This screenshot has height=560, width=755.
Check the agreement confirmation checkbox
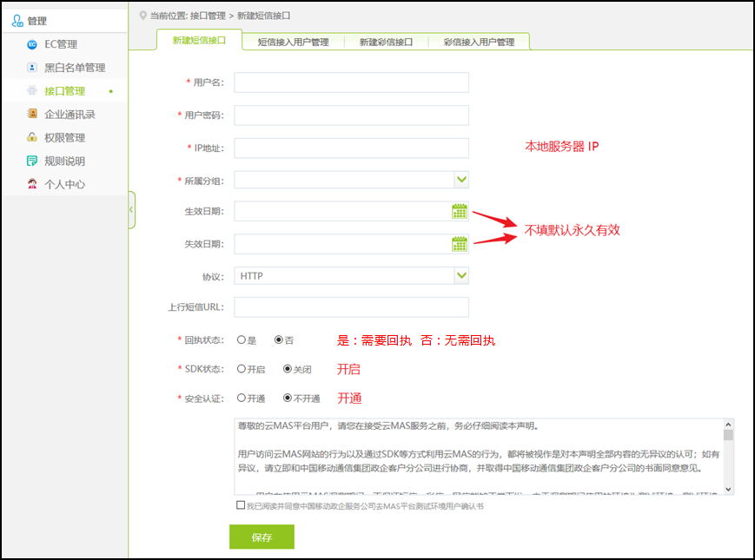pyautogui.click(x=241, y=505)
